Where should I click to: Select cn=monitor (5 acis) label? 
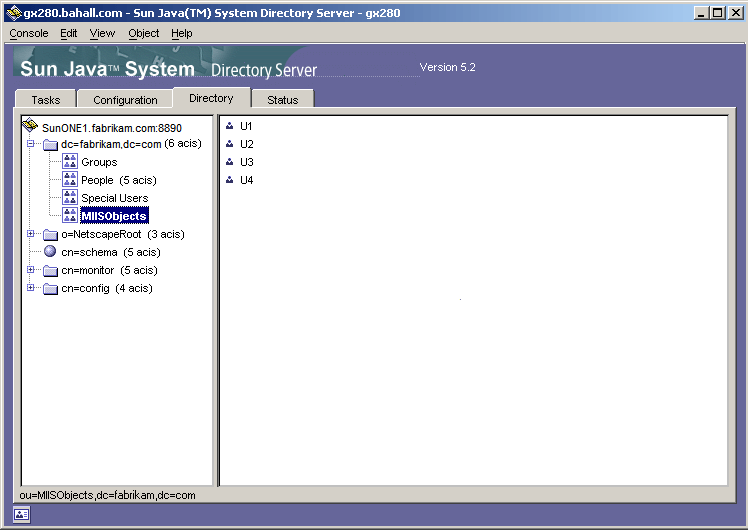tap(109, 270)
